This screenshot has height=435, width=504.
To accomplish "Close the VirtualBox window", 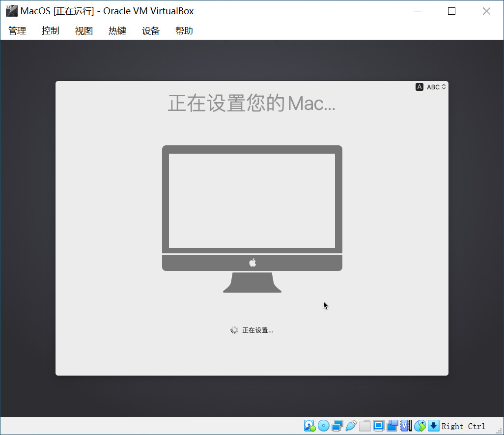I will point(486,11).
